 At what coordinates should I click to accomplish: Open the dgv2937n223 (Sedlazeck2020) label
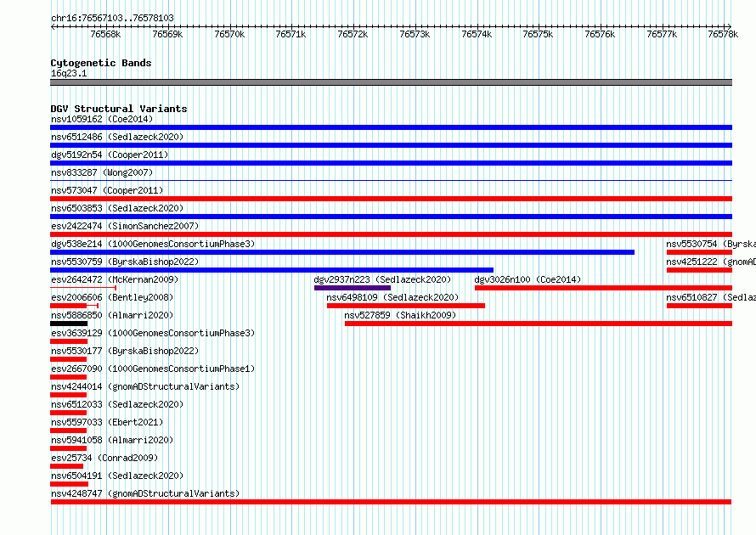(382, 279)
